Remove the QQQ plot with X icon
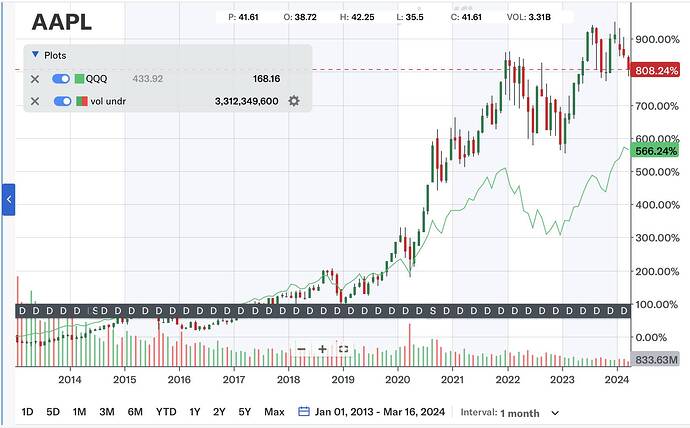This screenshot has width=690, height=428. pyautogui.click(x=35, y=78)
